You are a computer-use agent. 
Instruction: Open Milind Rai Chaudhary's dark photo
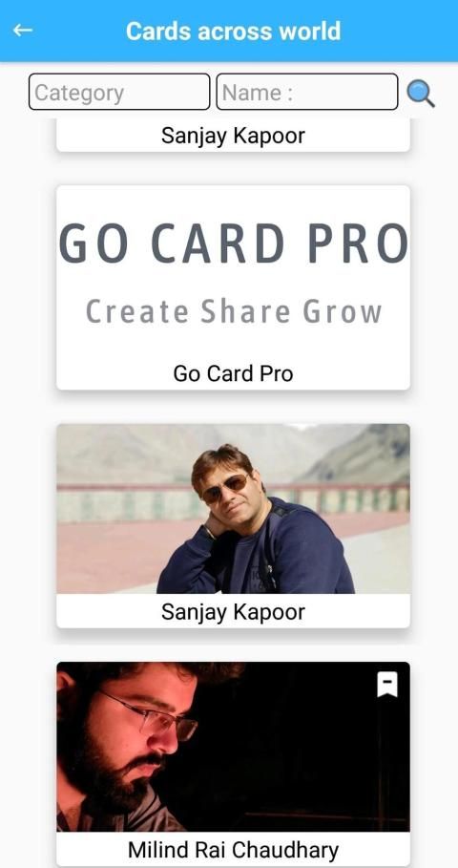tap(233, 747)
